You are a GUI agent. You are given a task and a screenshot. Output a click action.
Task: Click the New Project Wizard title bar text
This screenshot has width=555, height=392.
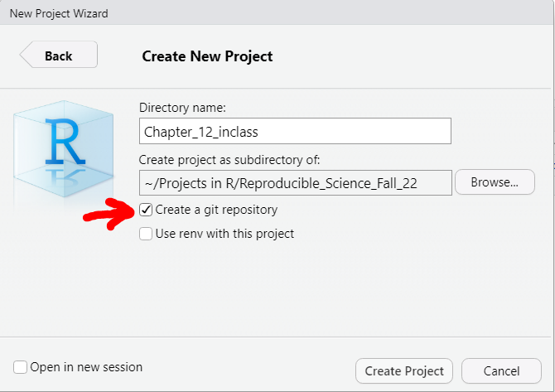tap(59, 13)
